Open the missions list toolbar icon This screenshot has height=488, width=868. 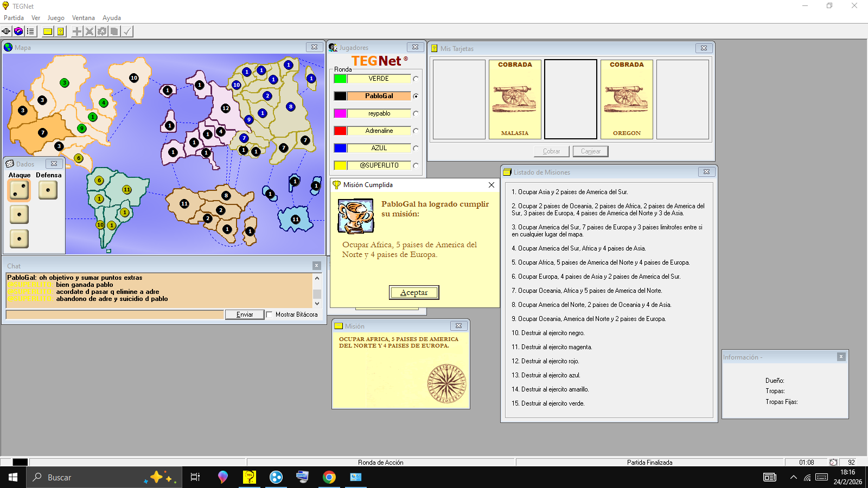click(30, 31)
